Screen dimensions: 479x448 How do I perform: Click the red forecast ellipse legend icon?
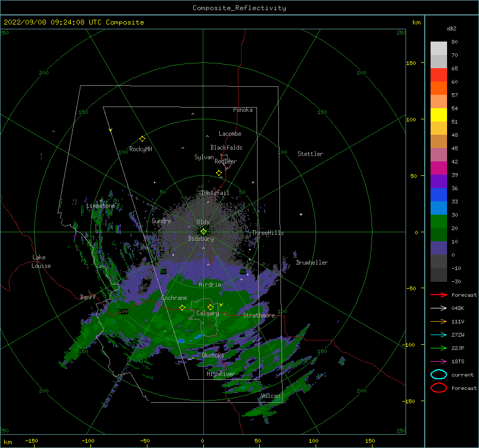439,388
